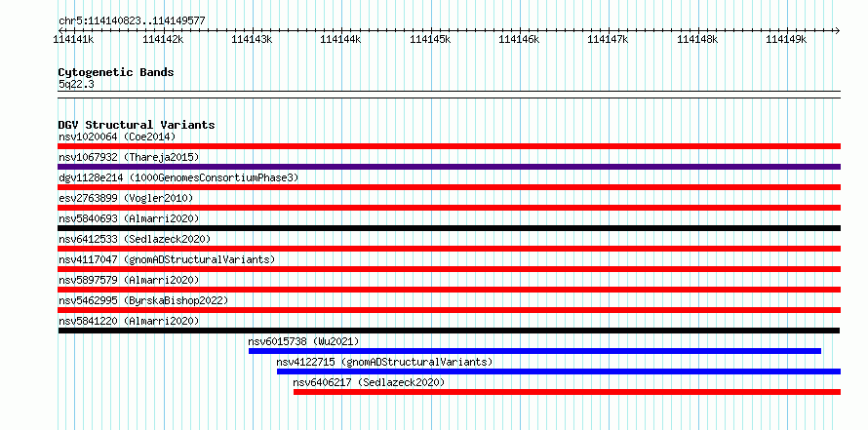
Task: Click the 114146k ruler tick label
Action: (519, 39)
